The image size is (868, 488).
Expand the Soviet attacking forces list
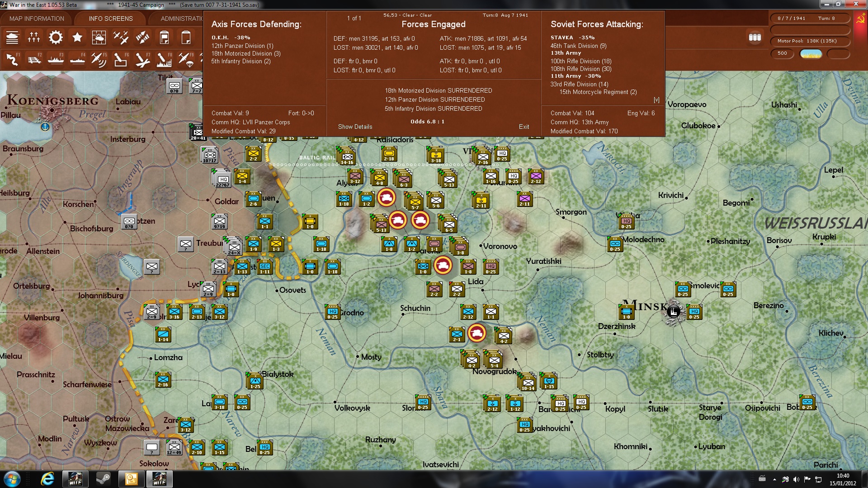656,100
